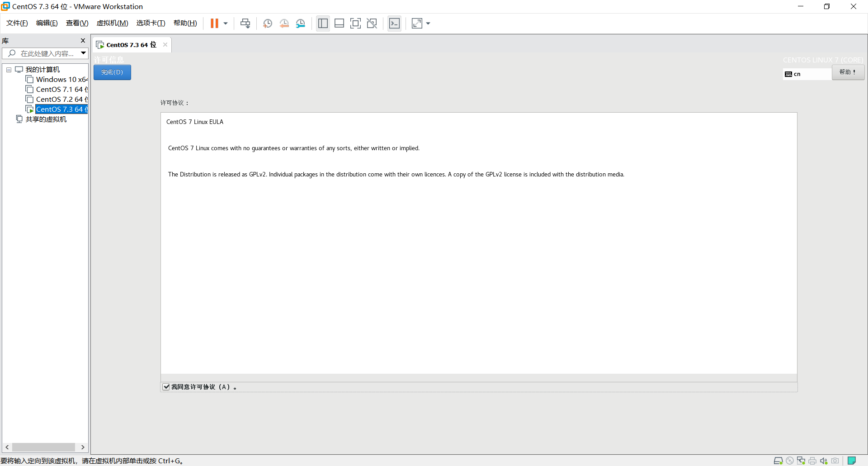Screen dimensions: 868x466
Task: Open the 文件(F) menu
Action: [x=17, y=23]
